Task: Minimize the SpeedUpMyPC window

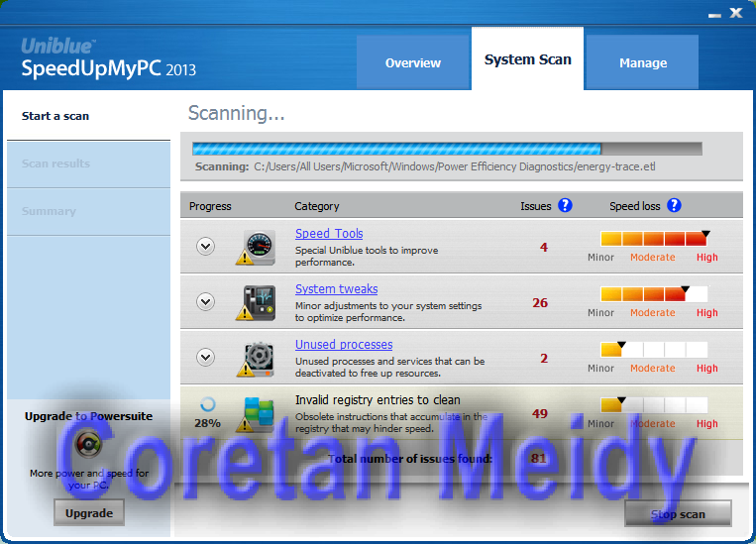Action: (714, 15)
